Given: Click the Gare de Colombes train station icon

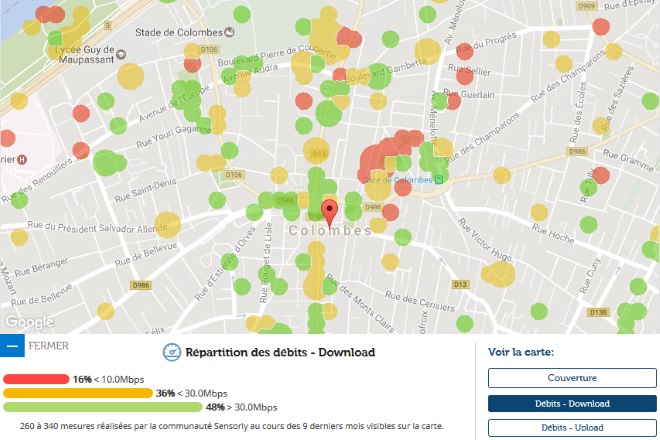Looking at the screenshot, I should 439,179.
